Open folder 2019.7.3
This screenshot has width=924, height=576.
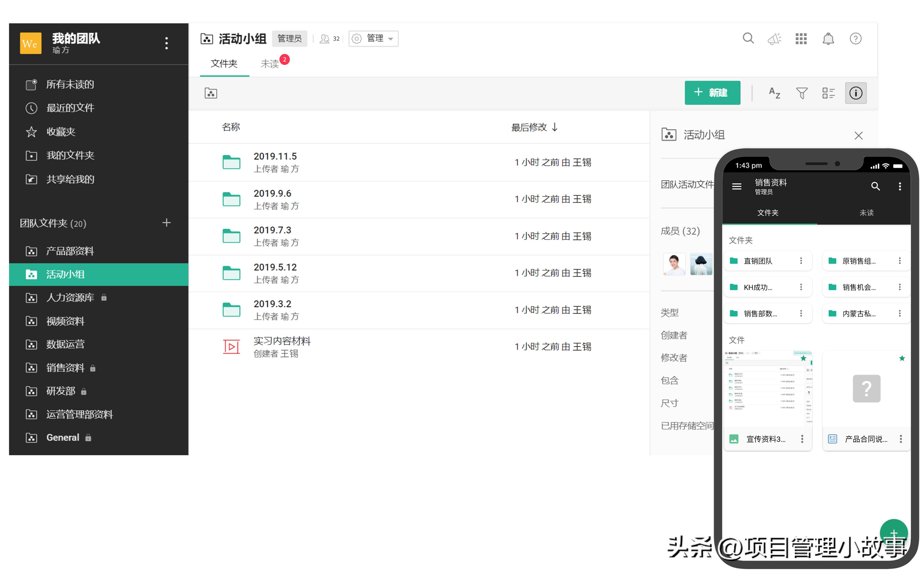point(419,237)
